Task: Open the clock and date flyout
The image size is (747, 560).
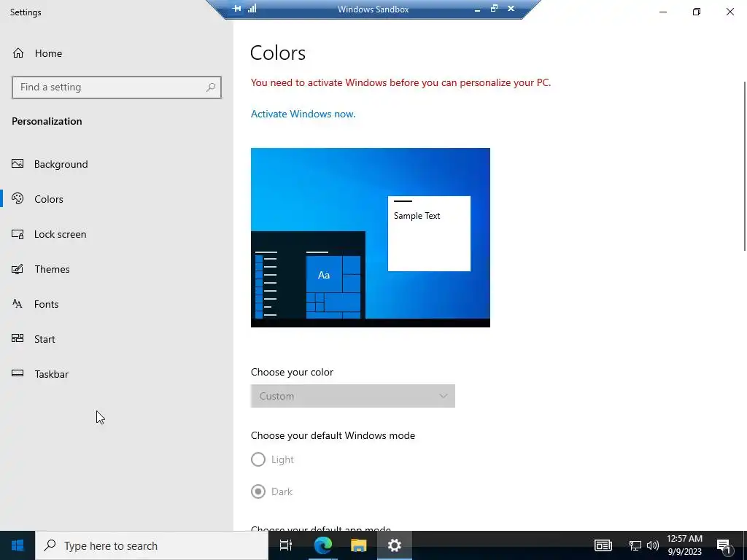Action: 684,545
